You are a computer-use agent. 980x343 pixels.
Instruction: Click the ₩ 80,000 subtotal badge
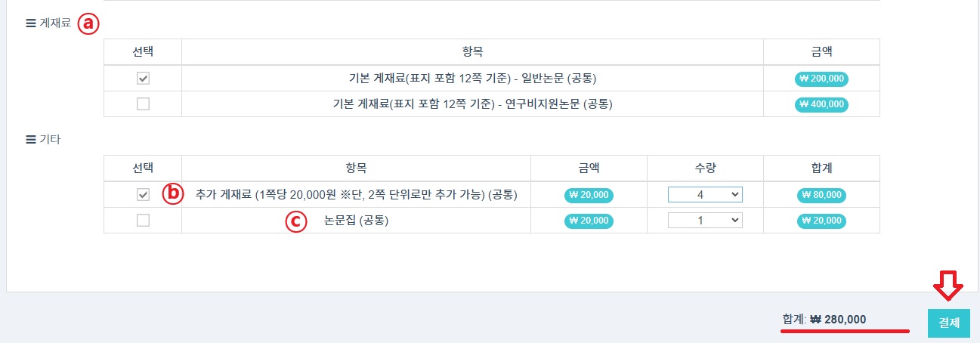(821, 195)
